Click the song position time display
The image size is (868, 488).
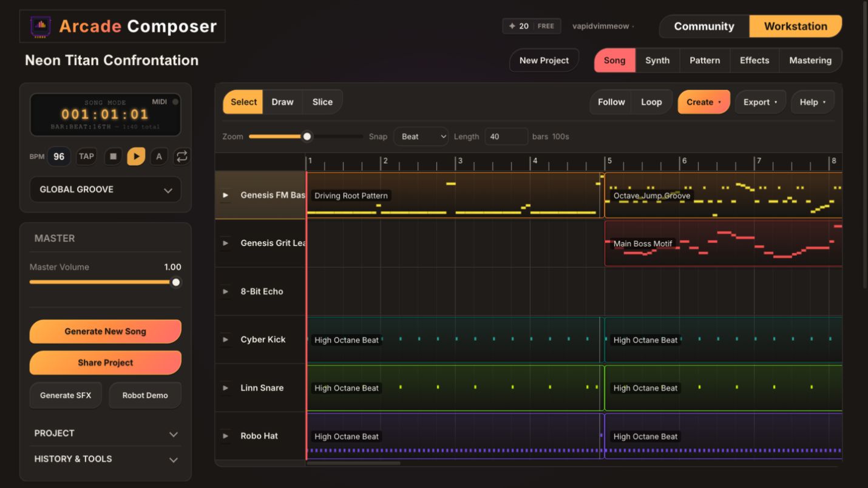(105, 114)
